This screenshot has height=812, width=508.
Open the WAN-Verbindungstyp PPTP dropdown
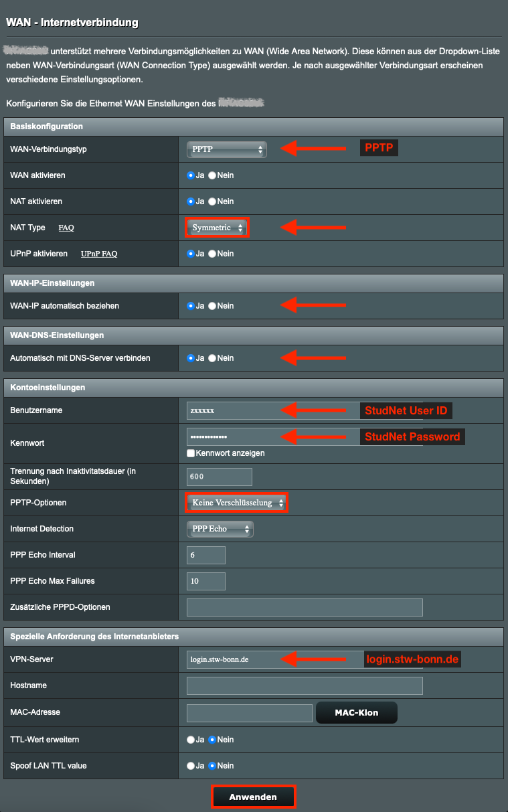[x=226, y=149]
